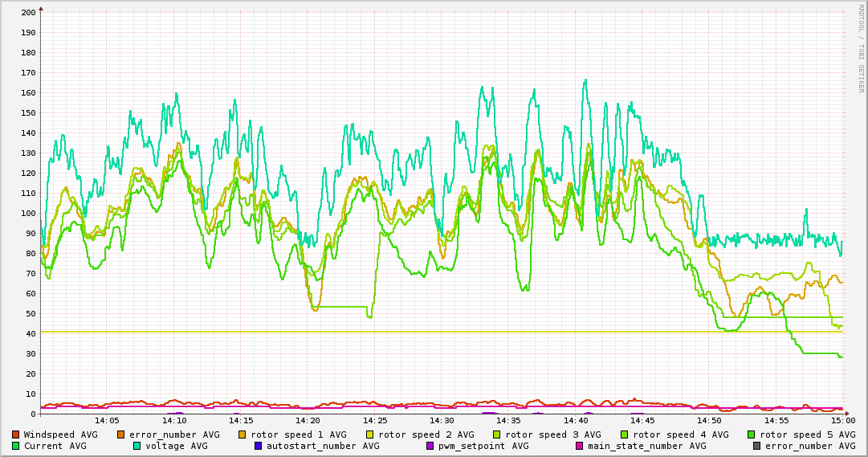Click the 40 value on vertical axis
The height and width of the screenshot is (457, 868).
(x=31, y=333)
